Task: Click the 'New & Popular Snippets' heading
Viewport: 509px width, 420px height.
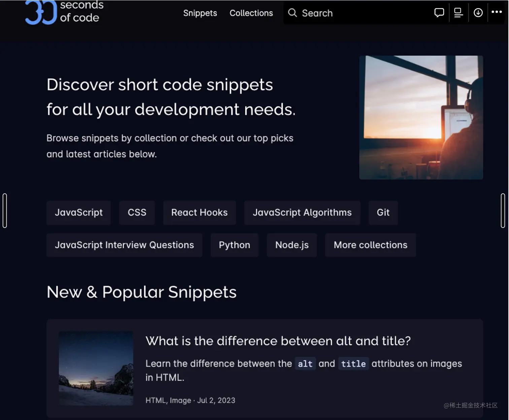Action: coord(142,292)
